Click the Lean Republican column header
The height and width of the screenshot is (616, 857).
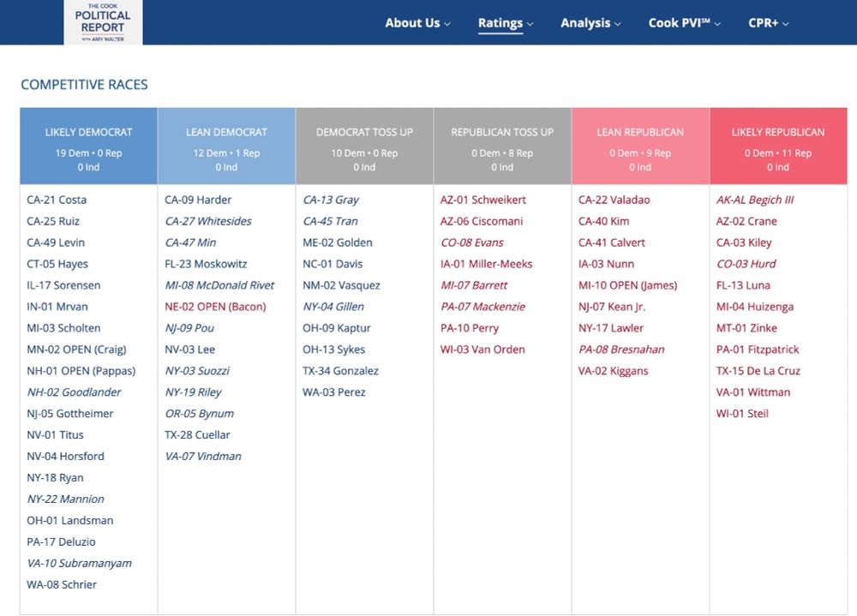click(x=639, y=132)
